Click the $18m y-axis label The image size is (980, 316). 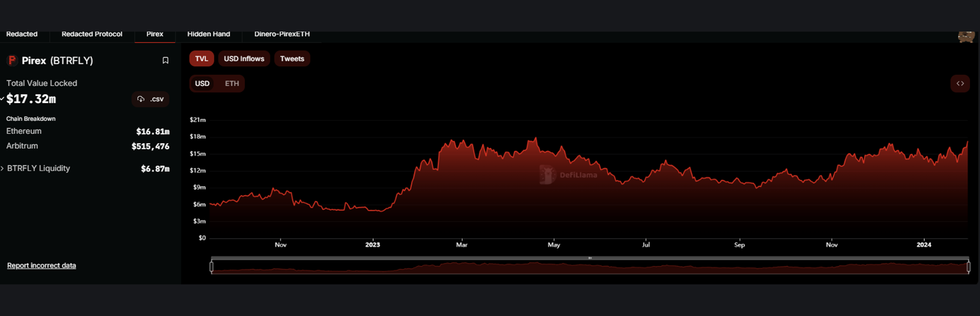(198, 137)
